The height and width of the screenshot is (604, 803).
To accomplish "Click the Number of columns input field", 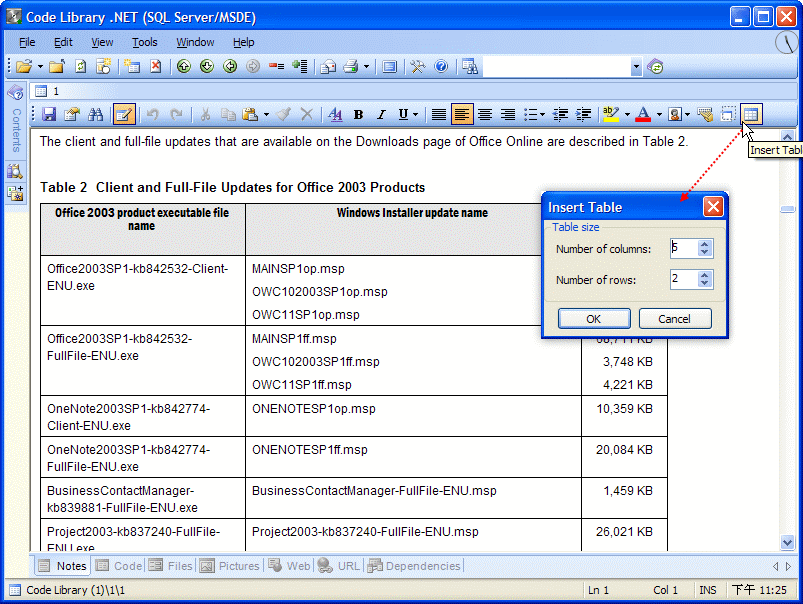I will [x=683, y=248].
